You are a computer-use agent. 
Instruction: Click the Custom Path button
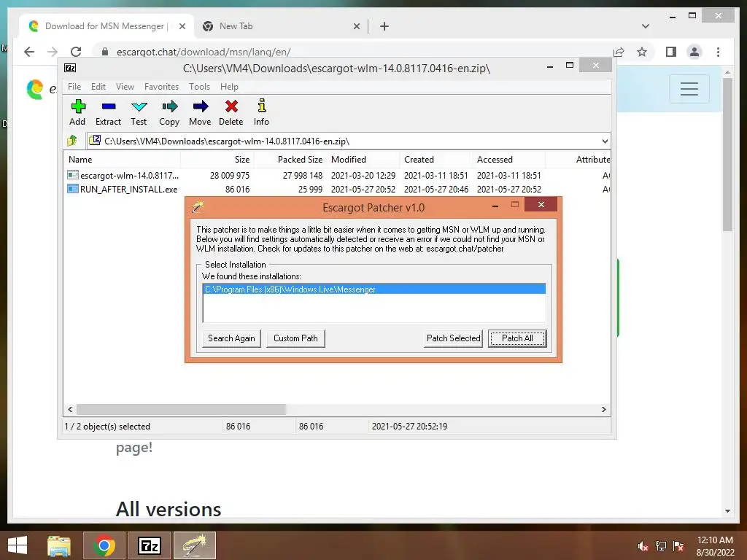(295, 338)
